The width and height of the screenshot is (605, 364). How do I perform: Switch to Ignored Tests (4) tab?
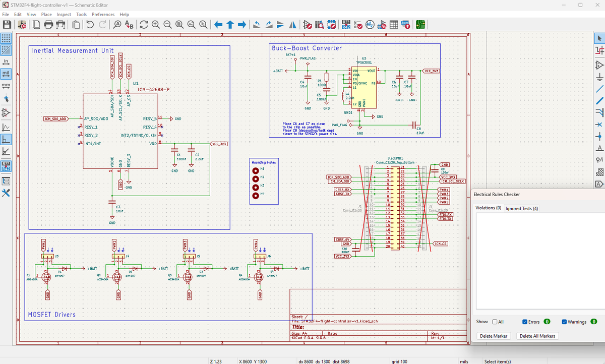(x=522, y=208)
